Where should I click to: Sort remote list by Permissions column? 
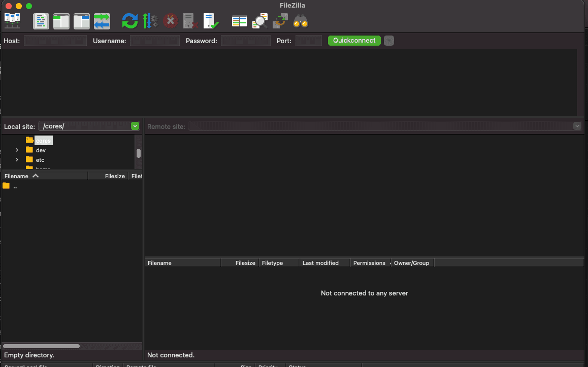click(x=371, y=263)
